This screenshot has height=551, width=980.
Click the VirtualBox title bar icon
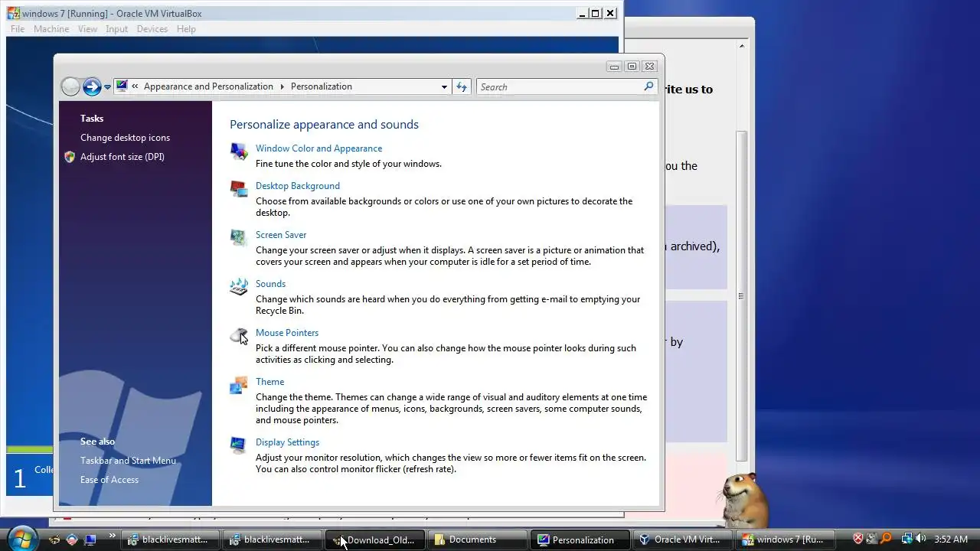point(13,13)
